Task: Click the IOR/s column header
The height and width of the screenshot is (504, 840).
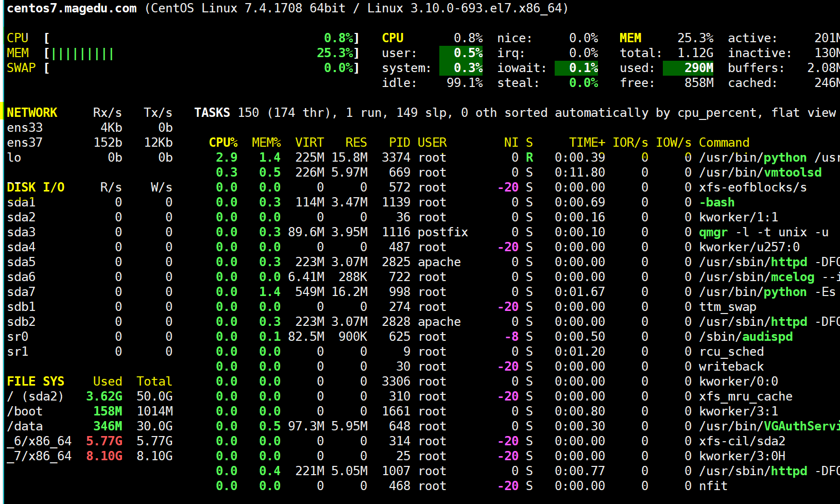Action: click(630, 143)
